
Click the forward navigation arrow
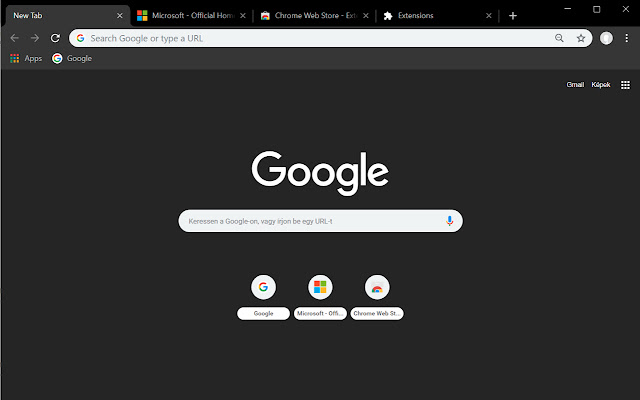[x=35, y=38]
